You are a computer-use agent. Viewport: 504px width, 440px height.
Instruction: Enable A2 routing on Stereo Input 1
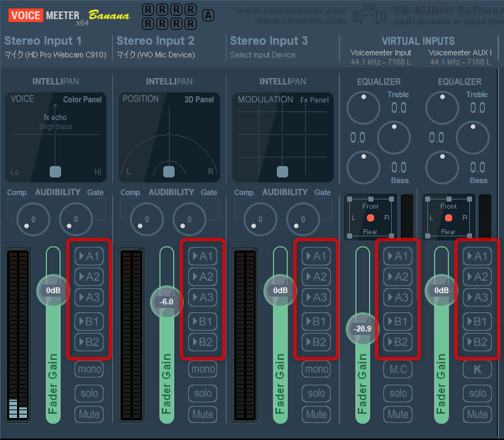89,277
